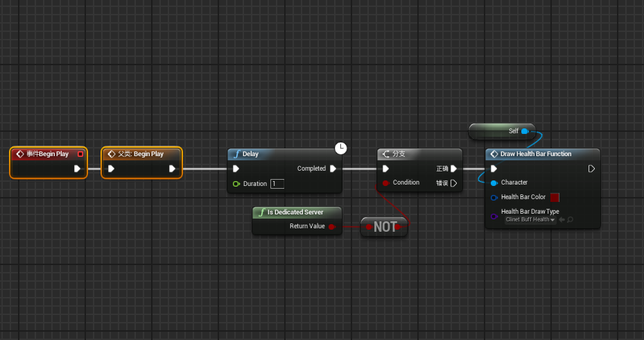Select the NOT boolean node
644x340 pixels.
[385, 226]
